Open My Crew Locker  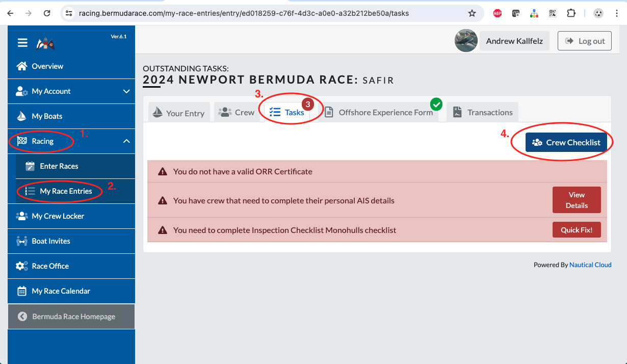71,216
